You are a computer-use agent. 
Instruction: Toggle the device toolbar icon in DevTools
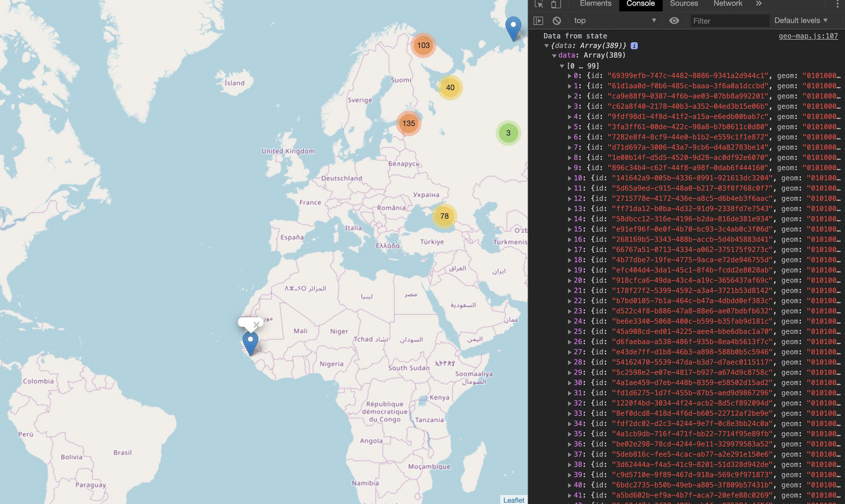[x=556, y=4]
